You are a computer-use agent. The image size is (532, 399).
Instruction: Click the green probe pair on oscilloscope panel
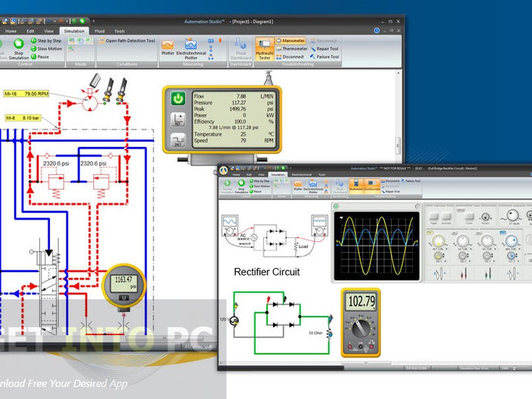pos(488,273)
